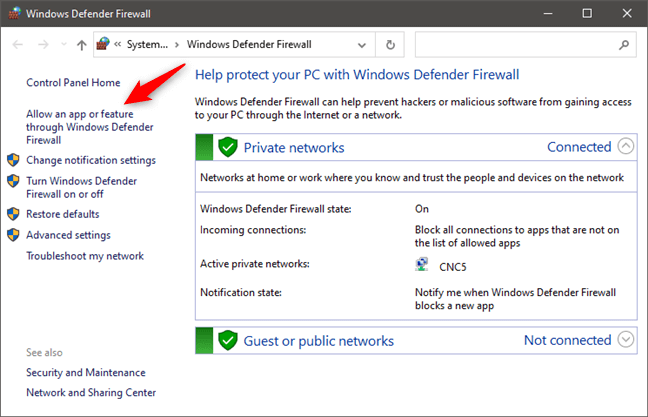Close the Windows Defender Firewall window
Screen dimensions: 648x417
coord(627,14)
